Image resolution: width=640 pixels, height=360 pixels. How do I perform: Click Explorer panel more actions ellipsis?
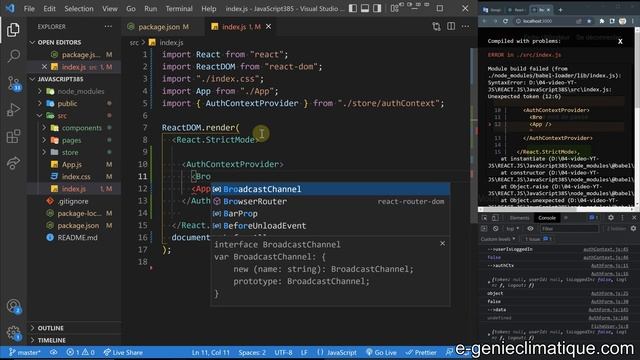pos(108,27)
